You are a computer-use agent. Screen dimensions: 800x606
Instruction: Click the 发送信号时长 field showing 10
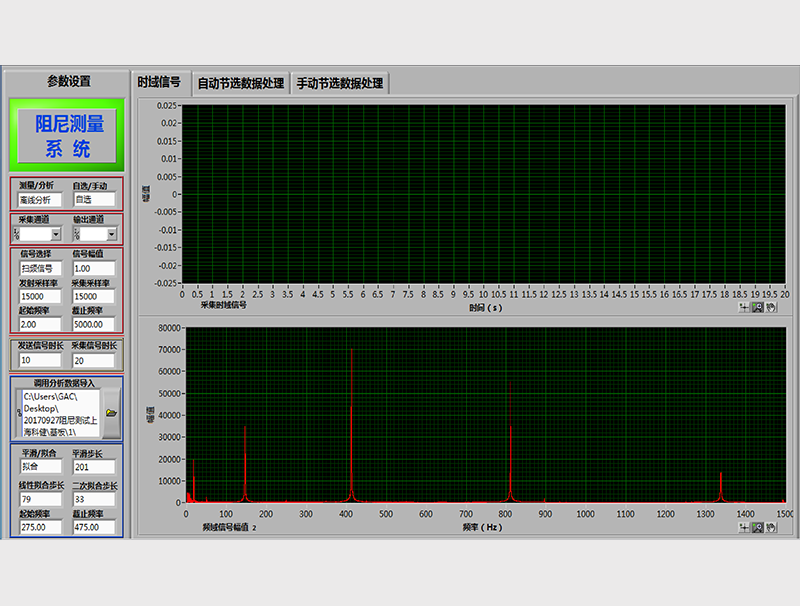pos(40,360)
